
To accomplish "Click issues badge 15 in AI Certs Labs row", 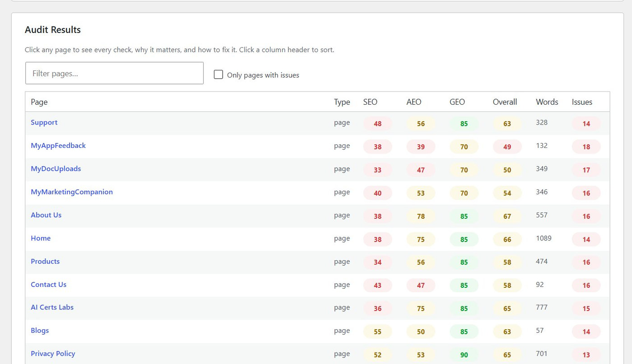I will click(586, 309).
